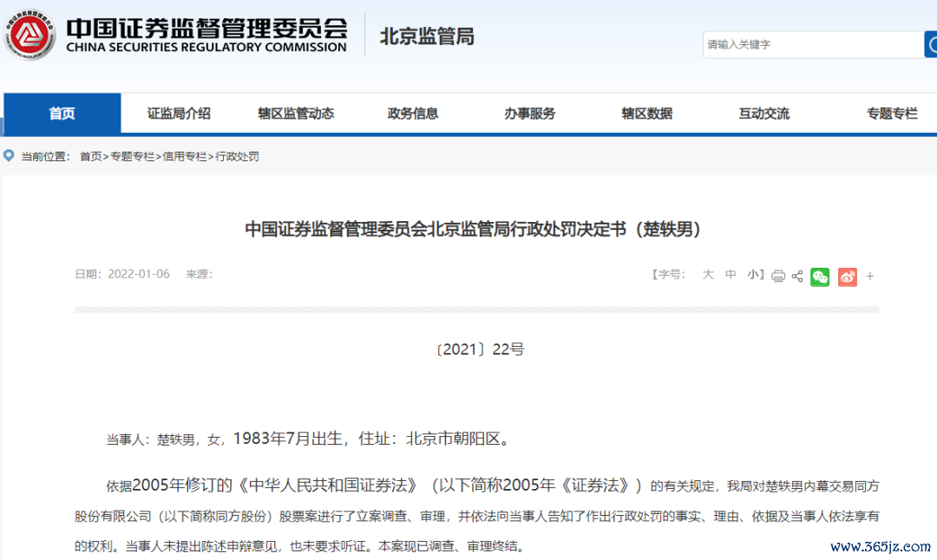937x560 pixels.
Task: Open the 专题专栏 menu item
Action: [892, 114]
